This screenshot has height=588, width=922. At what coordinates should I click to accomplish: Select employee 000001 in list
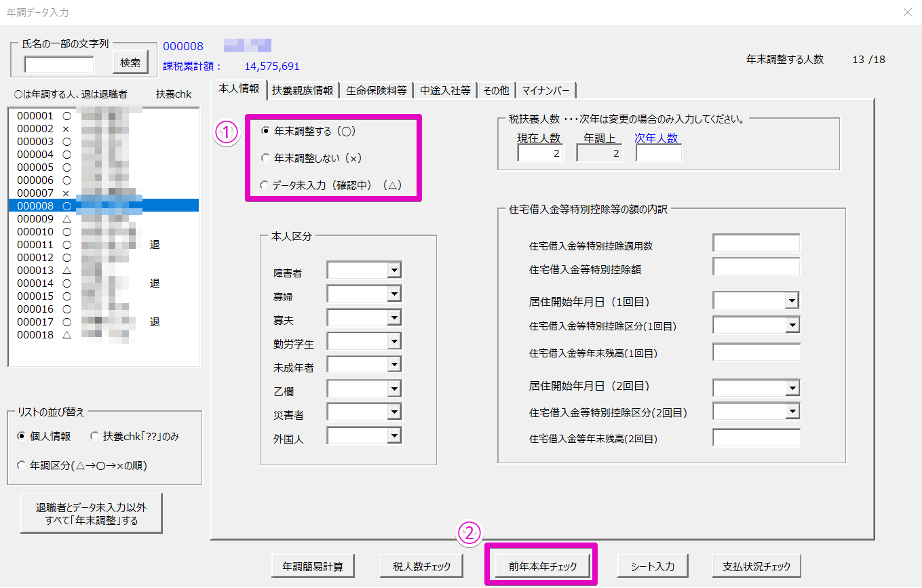pos(104,116)
